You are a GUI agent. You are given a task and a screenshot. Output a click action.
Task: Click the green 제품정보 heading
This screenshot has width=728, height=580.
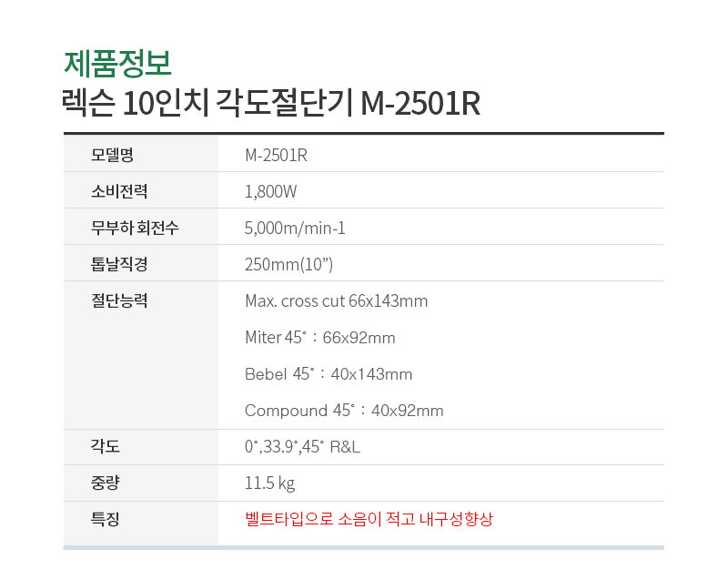pyautogui.click(x=118, y=64)
